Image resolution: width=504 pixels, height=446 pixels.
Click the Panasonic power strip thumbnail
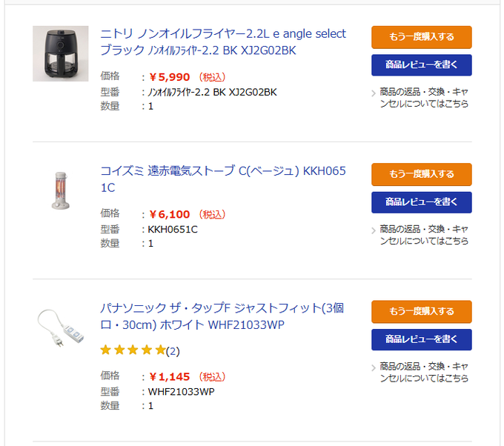tap(60, 328)
